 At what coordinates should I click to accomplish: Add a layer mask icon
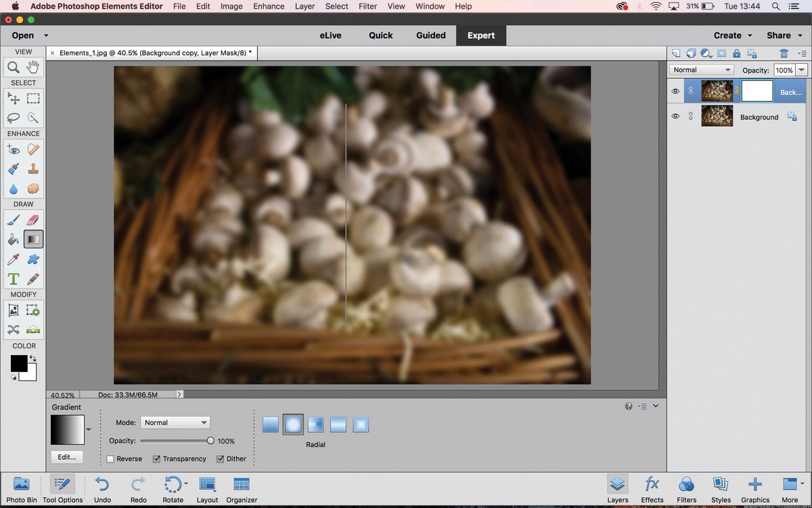point(722,54)
